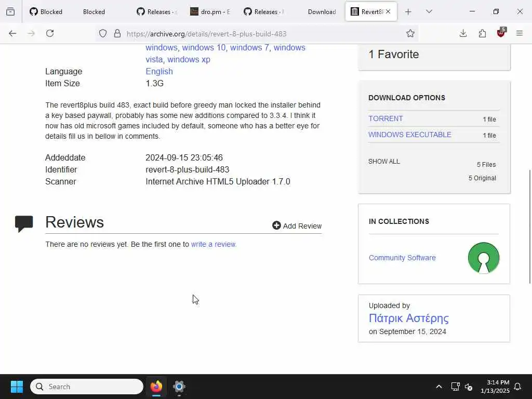Click the plus icon beside Add Review
Screen dimensions: 532x399
coord(276,225)
